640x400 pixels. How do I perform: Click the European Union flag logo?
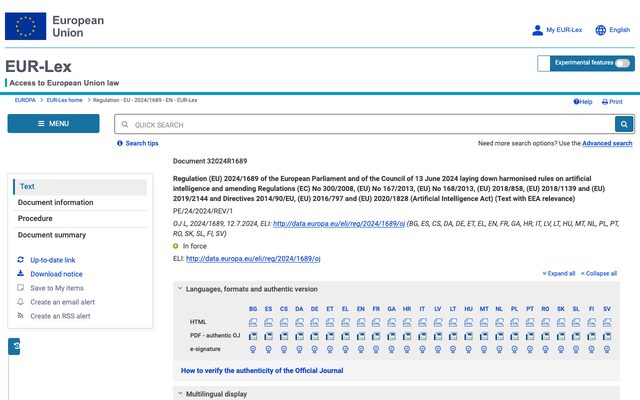(25, 26)
